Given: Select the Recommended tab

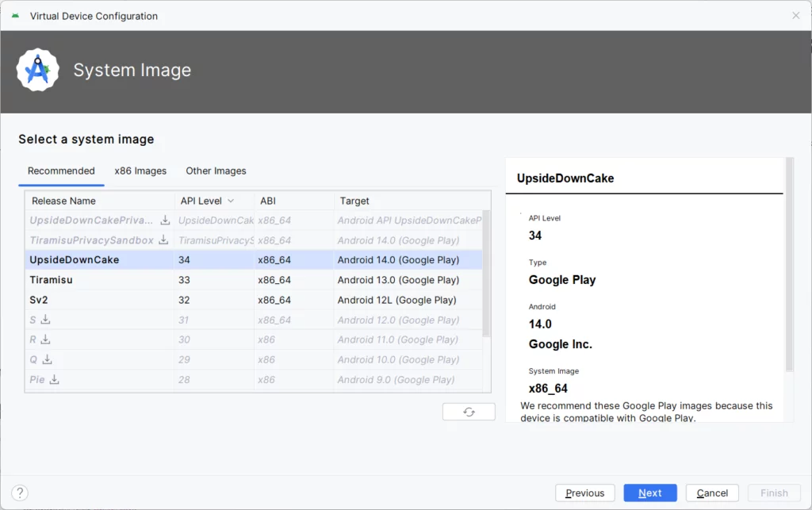Looking at the screenshot, I should 61,171.
